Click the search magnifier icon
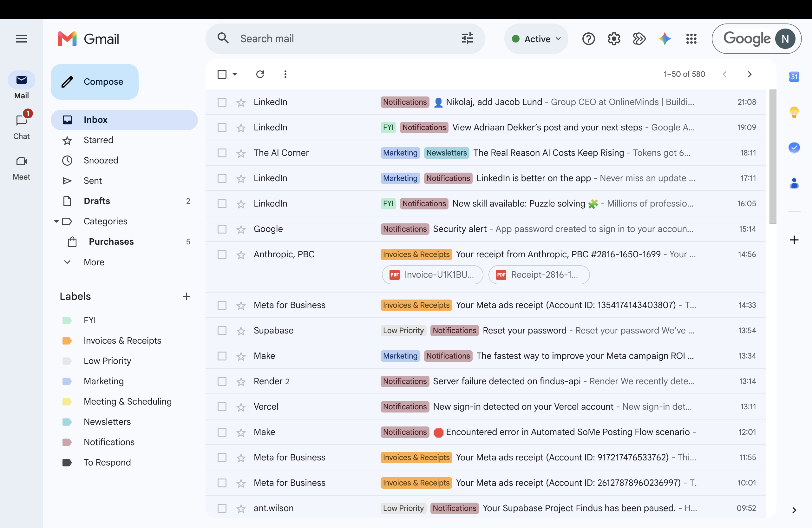812x528 pixels. 223,38
